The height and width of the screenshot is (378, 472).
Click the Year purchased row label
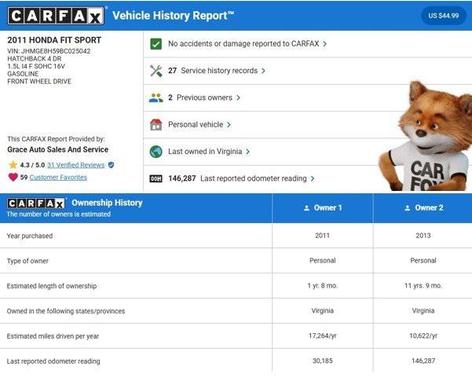(x=30, y=236)
